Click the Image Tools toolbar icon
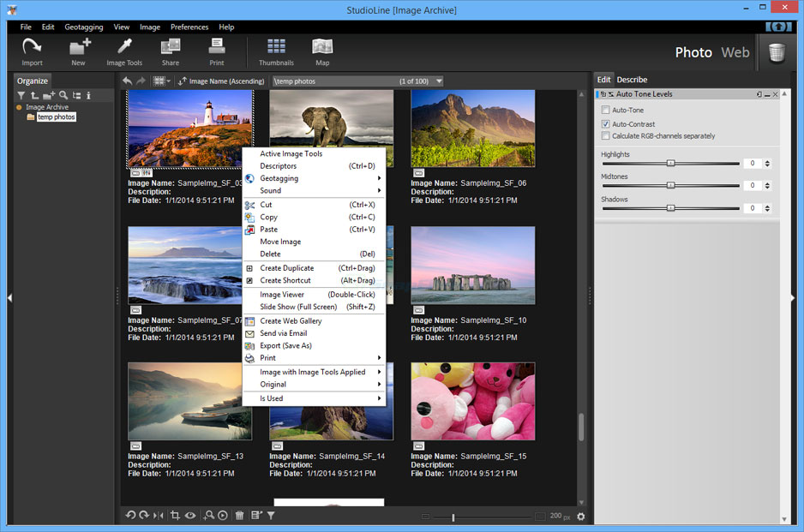This screenshot has width=804, height=532. click(123, 51)
